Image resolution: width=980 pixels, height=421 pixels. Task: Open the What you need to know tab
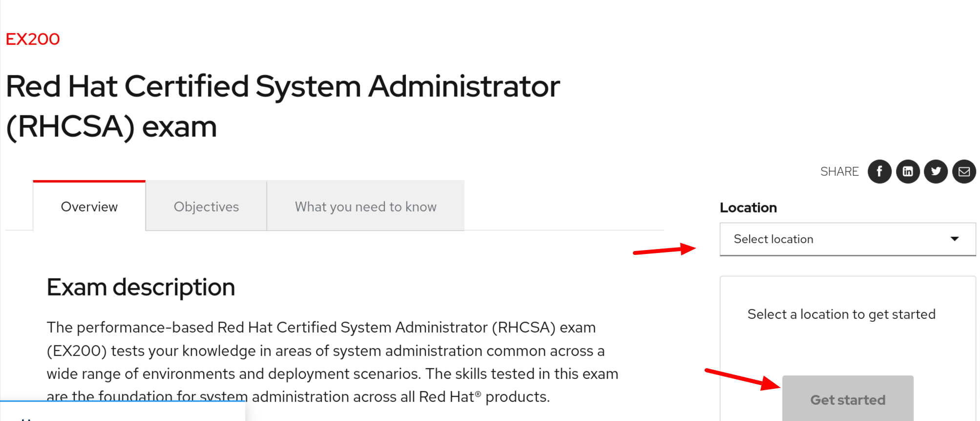365,206
